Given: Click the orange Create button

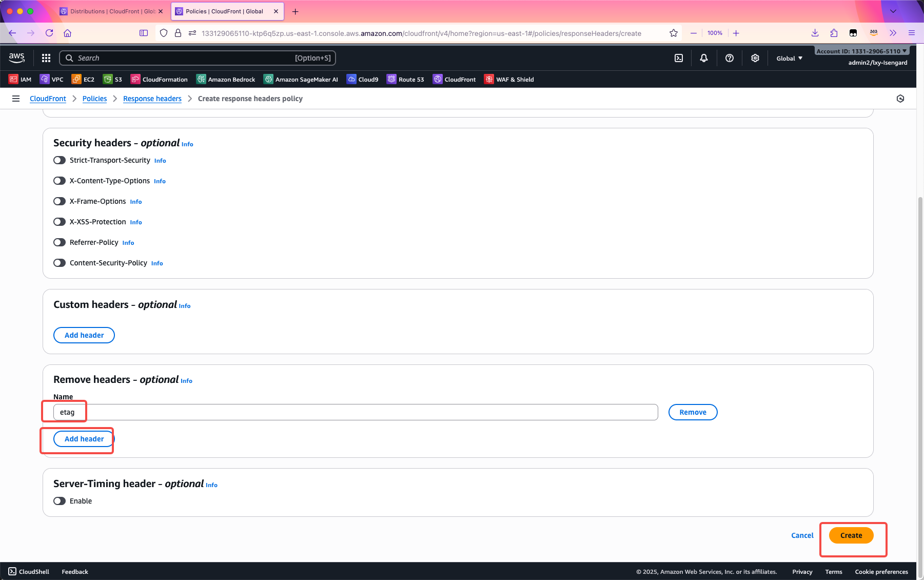Looking at the screenshot, I should pyautogui.click(x=851, y=535).
